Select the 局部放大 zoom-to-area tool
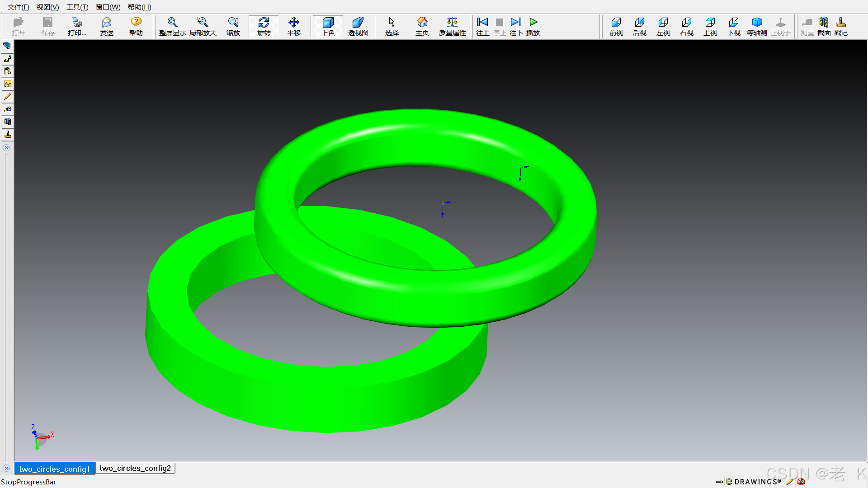 [x=203, y=26]
